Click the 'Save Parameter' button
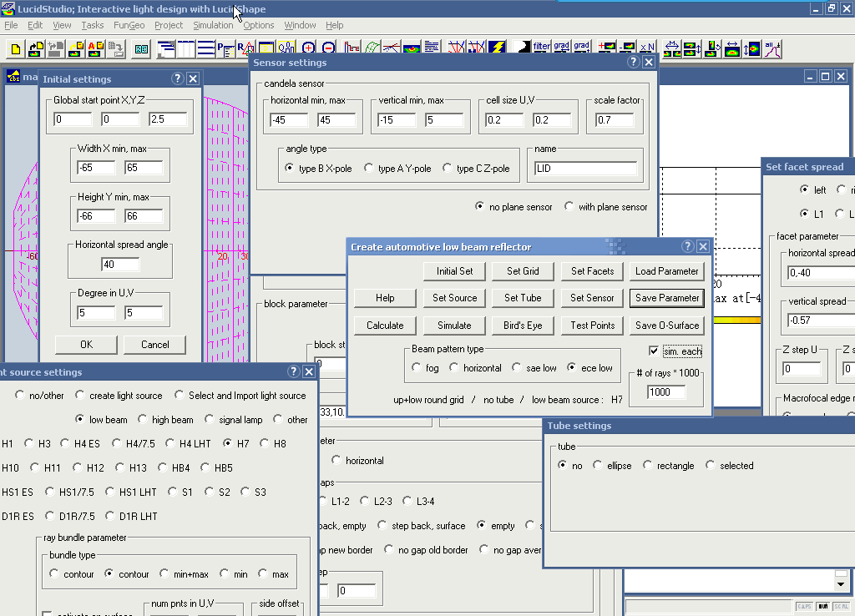Viewport: 855px width, 616px height. point(667,298)
